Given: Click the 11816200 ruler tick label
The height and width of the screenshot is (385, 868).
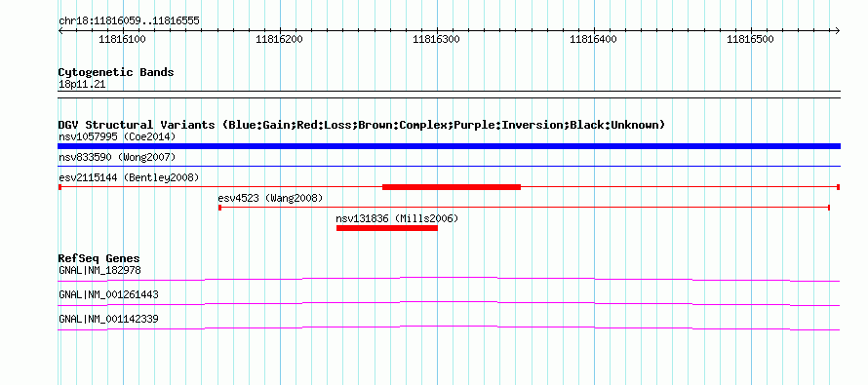Looking at the screenshot, I should [280, 39].
